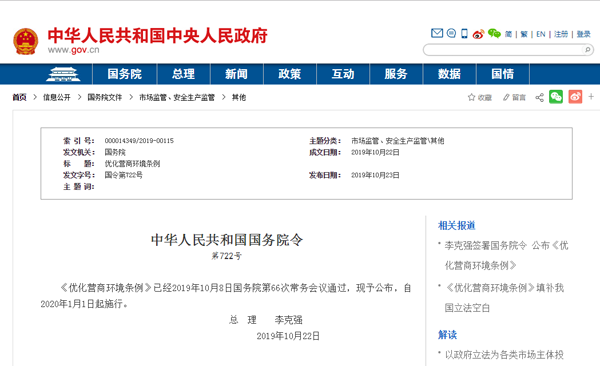
Task: Open the 数据 menu
Action: (x=449, y=74)
